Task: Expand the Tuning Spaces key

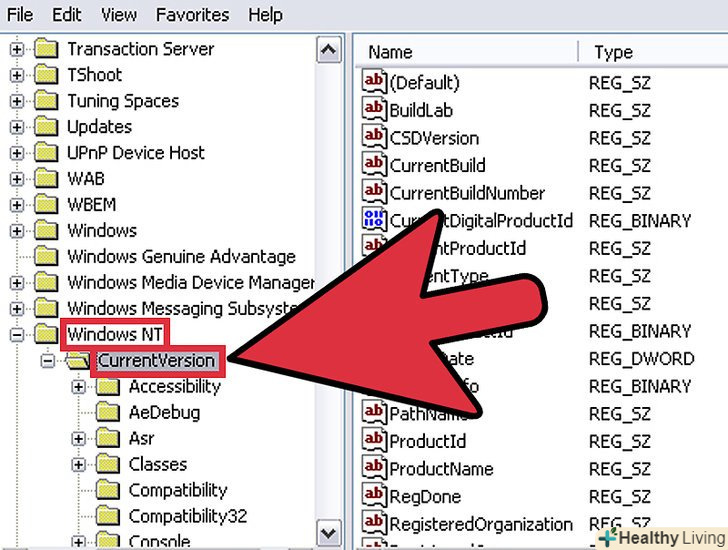Action: point(17,101)
